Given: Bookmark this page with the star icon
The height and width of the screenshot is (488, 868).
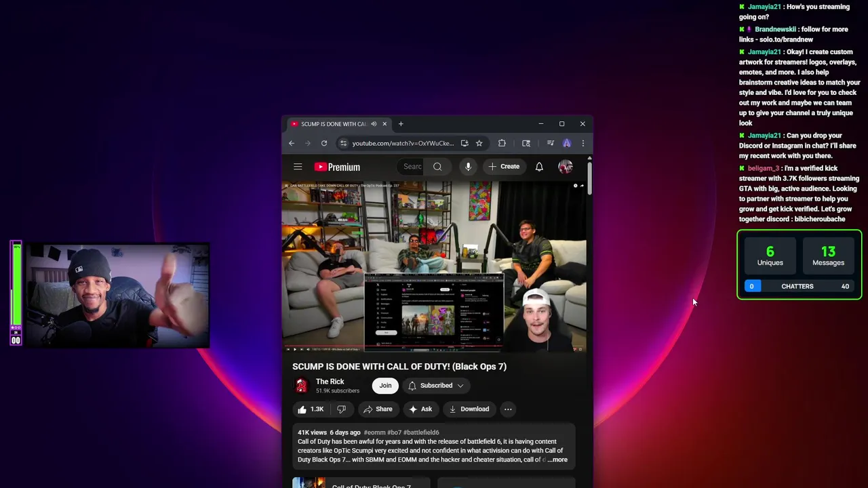Looking at the screenshot, I should (479, 143).
